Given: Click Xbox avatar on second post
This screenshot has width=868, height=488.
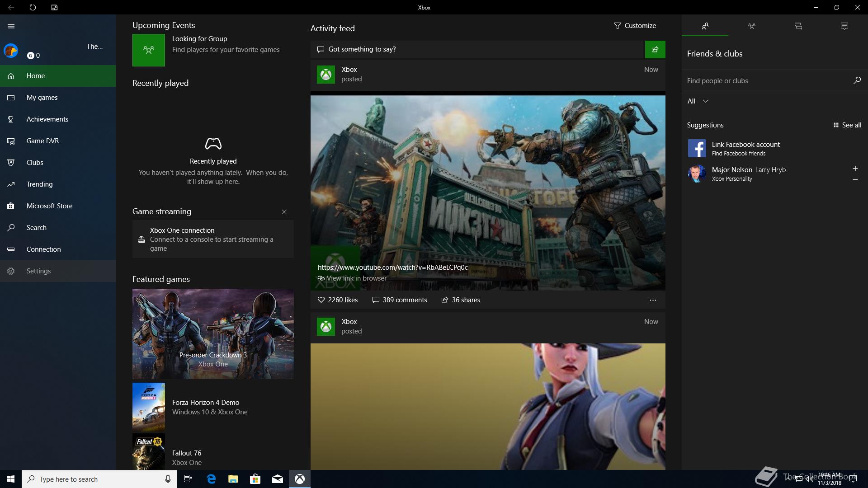Looking at the screenshot, I should (326, 327).
